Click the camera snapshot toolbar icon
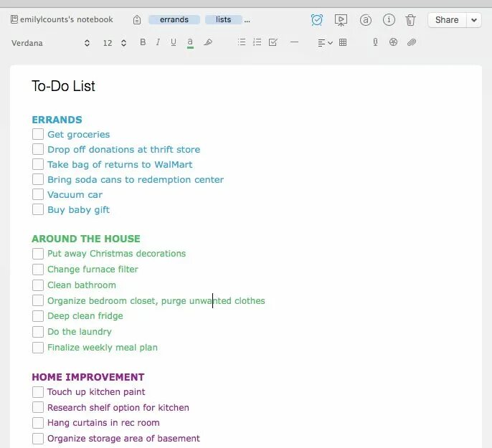The image size is (492, 448). pyautogui.click(x=393, y=42)
